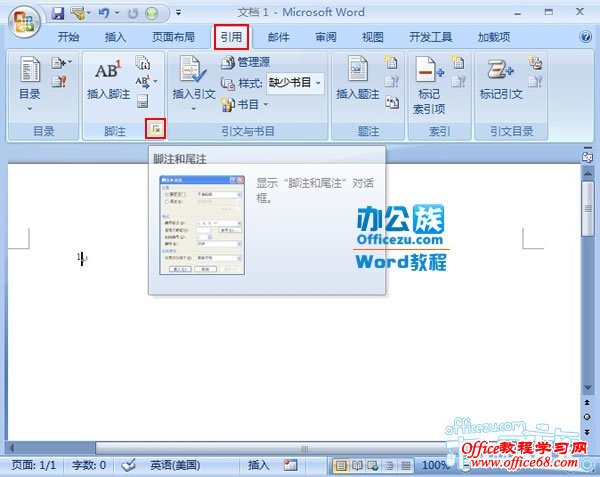Switch to Print Layout view
Image resolution: width=600 pixels, height=477 pixels.
point(340,466)
